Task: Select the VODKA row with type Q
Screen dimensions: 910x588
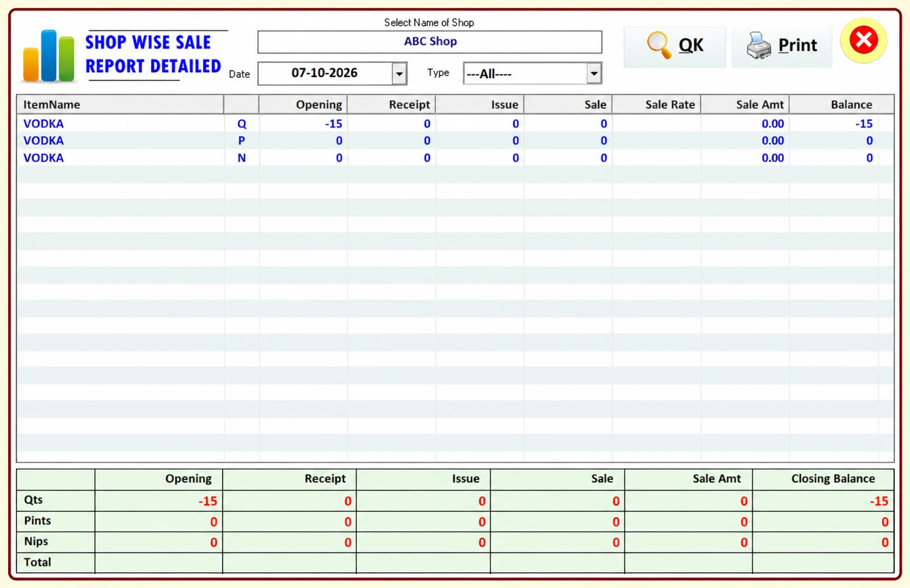Action: point(455,124)
